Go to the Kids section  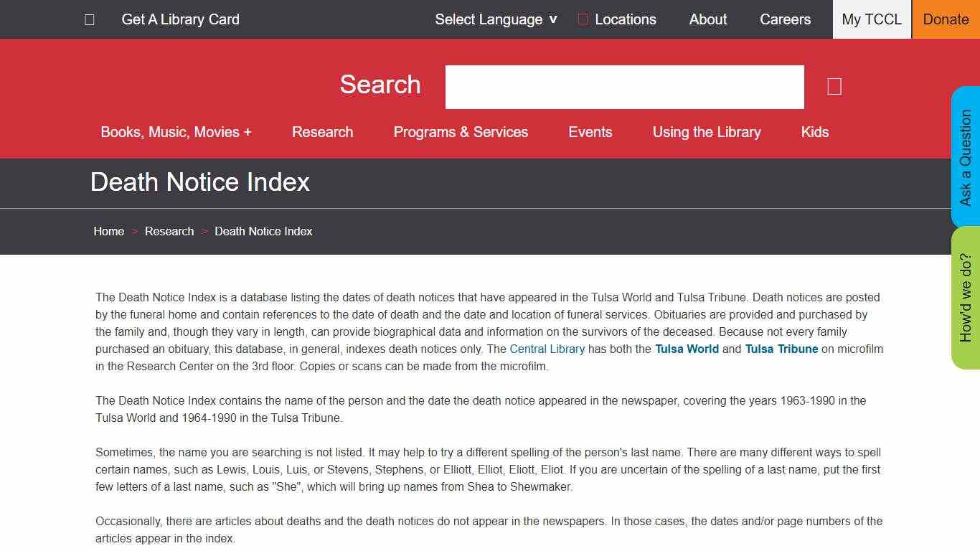point(815,132)
